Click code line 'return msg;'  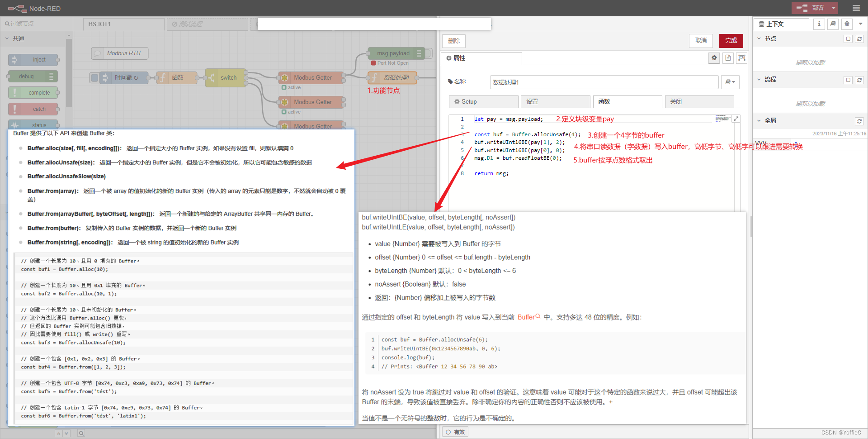pyautogui.click(x=491, y=173)
